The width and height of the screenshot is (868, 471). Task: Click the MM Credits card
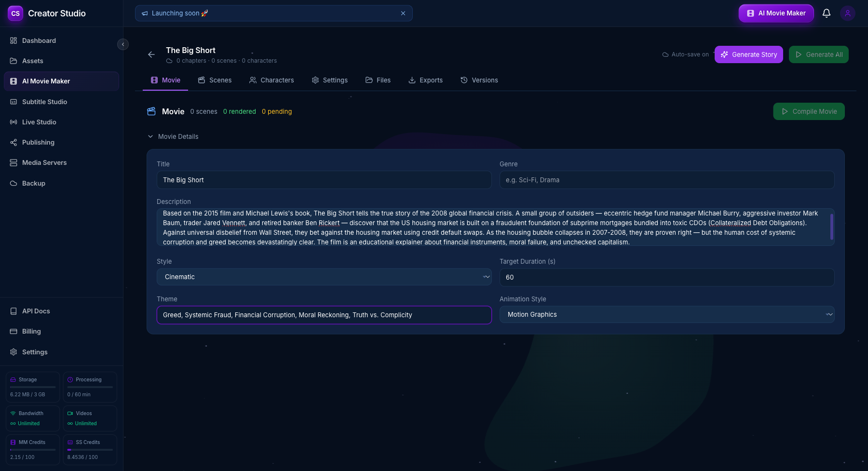33,449
